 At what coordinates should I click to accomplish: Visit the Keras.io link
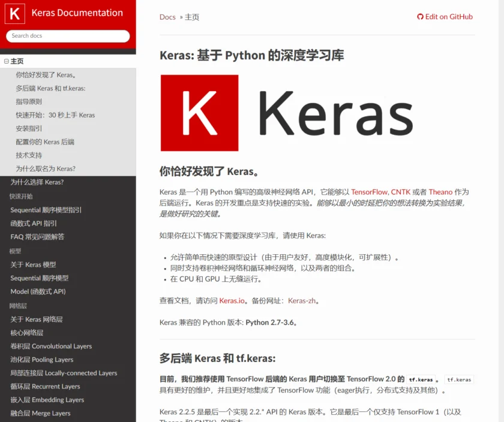click(x=232, y=301)
